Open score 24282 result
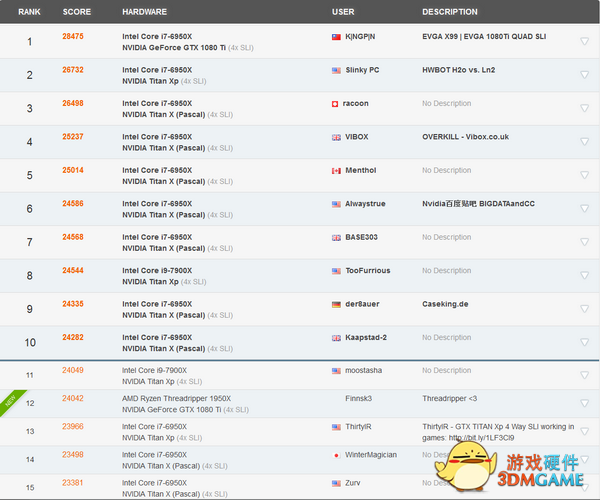This screenshot has height=500, width=600. pyautogui.click(x=73, y=337)
